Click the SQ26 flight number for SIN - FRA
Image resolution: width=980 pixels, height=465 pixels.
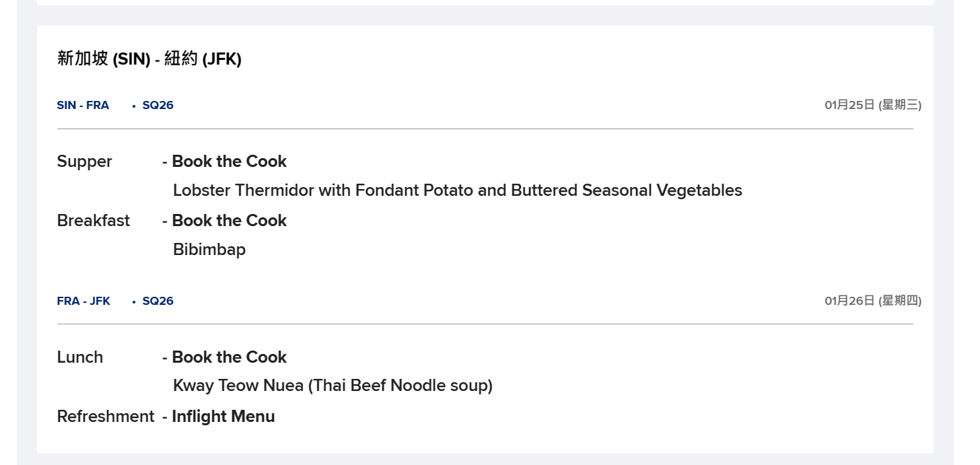[x=157, y=105]
